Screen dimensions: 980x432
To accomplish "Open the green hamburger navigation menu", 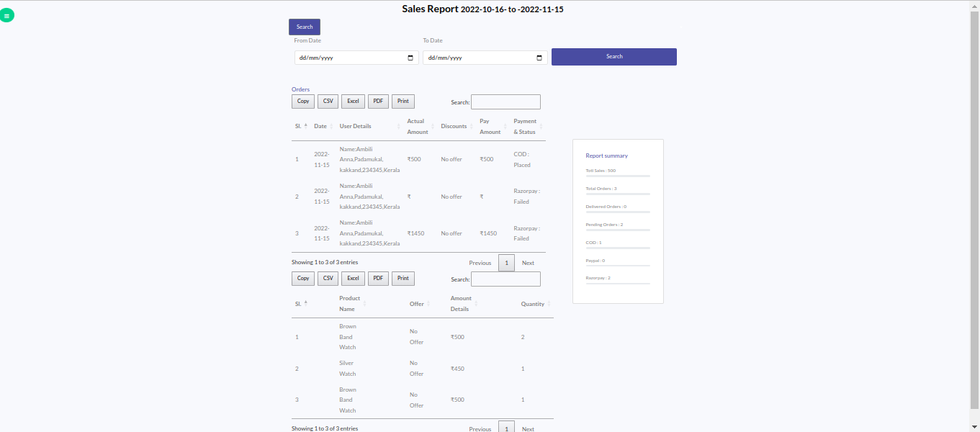I will point(7,14).
